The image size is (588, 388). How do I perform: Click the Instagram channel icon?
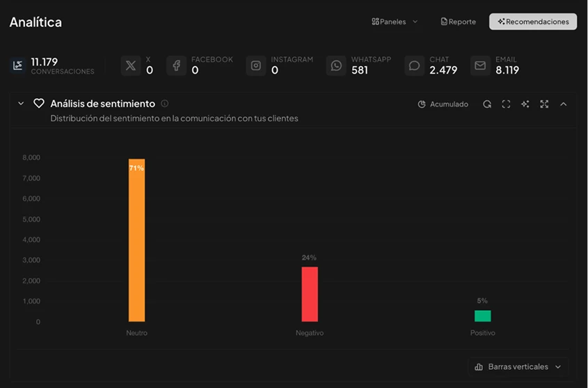(x=256, y=65)
